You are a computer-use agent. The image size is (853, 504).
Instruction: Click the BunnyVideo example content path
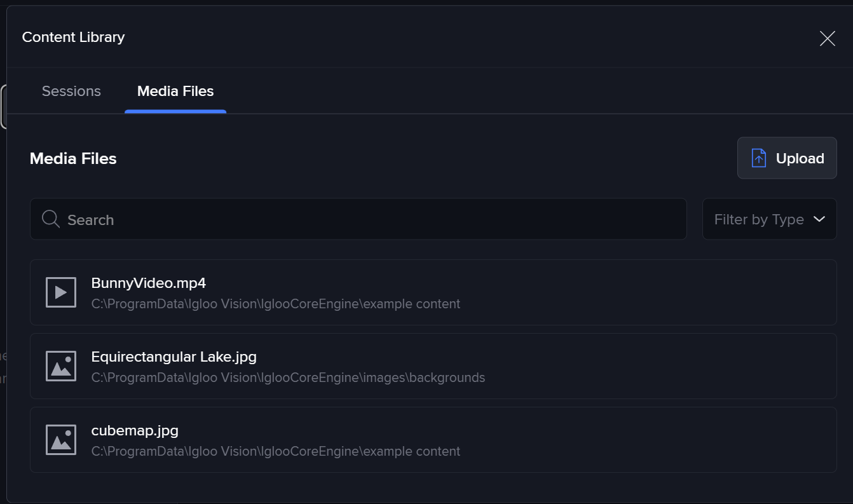tap(276, 304)
